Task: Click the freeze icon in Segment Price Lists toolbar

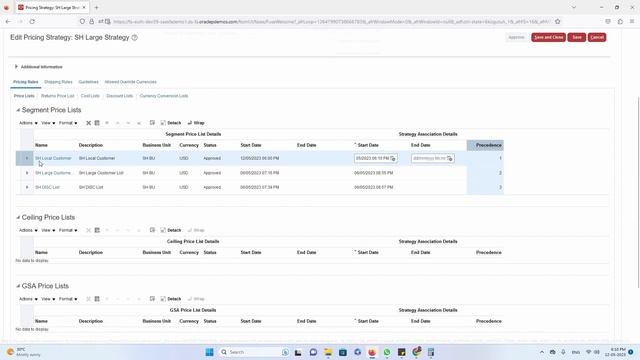Action: click(152, 123)
